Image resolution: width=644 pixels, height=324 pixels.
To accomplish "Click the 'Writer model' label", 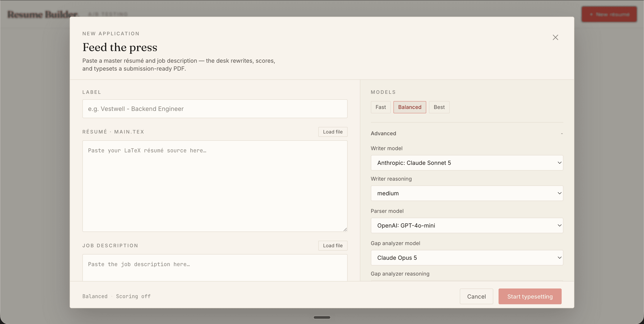I will tap(386, 148).
